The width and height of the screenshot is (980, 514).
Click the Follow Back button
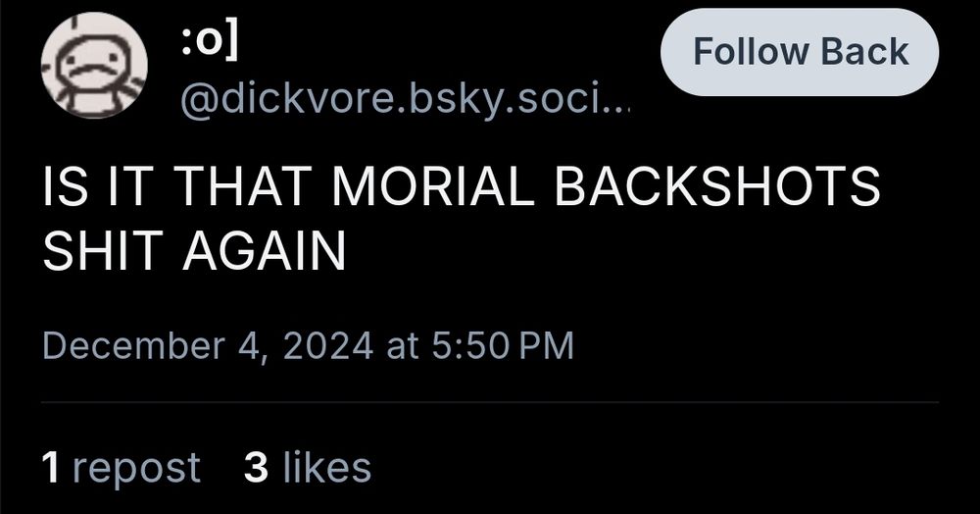800,52
